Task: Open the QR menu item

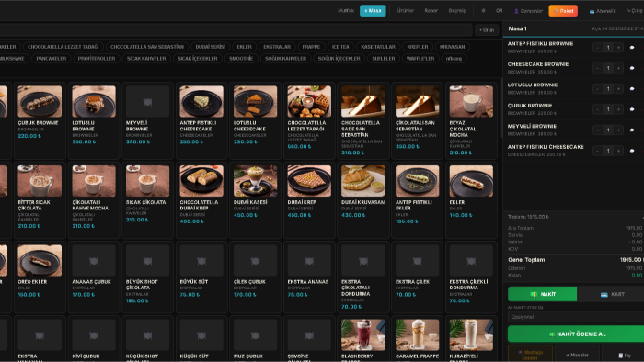Action: pyautogui.click(x=499, y=11)
